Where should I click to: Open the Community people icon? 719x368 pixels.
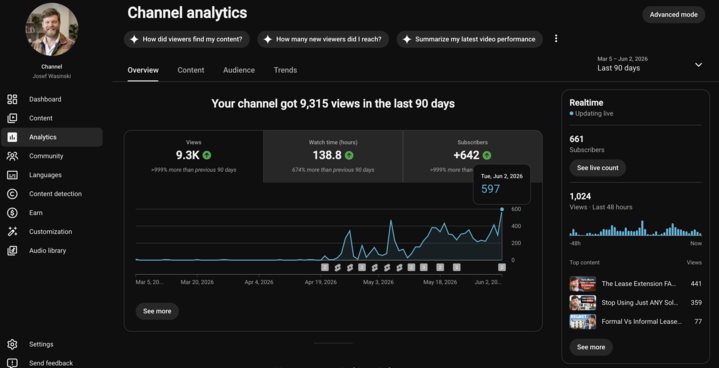coord(12,156)
